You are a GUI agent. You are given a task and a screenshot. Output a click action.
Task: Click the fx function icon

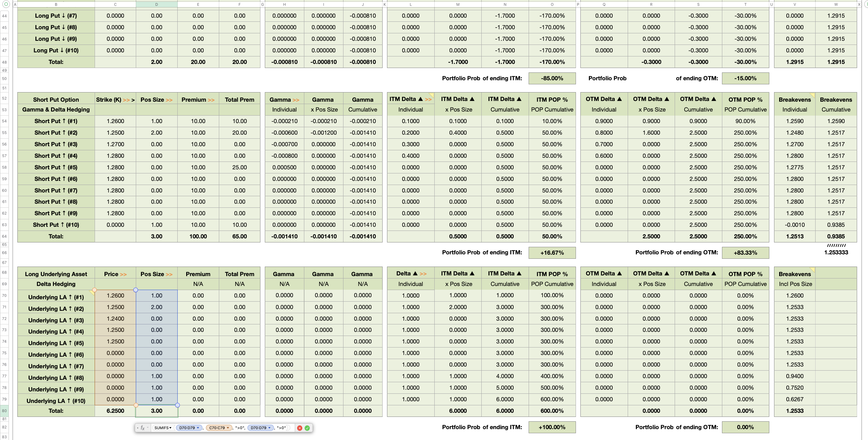click(143, 428)
